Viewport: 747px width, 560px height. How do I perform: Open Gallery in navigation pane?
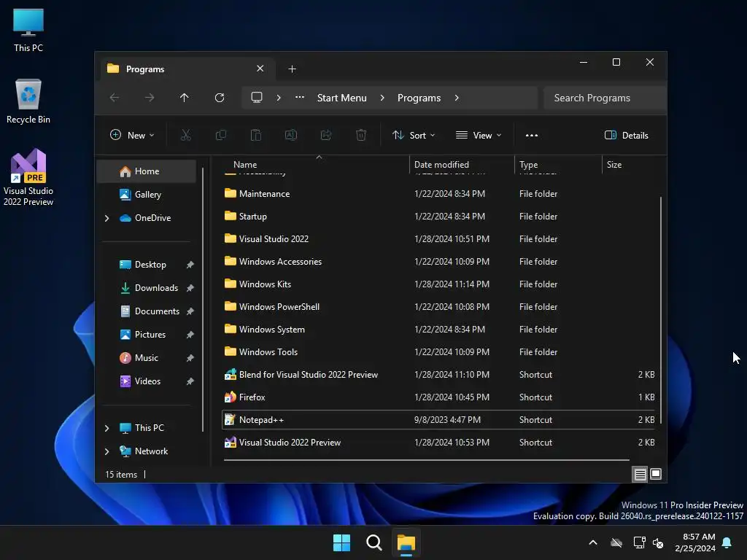coord(147,195)
